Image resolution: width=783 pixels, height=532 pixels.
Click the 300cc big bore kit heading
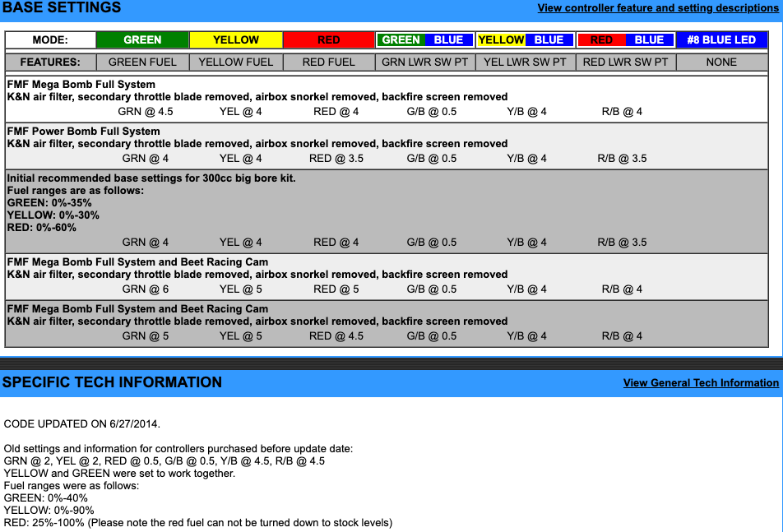pyautogui.click(x=151, y=178)
